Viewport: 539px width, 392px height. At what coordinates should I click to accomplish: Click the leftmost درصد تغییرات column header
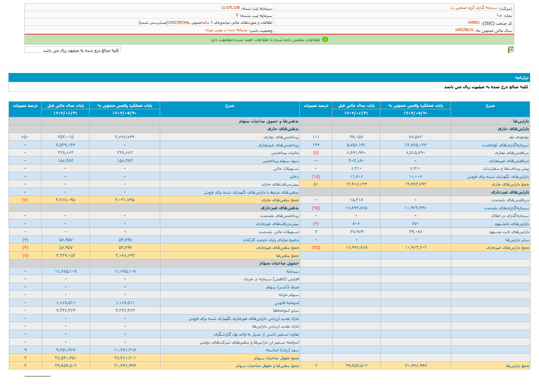[25, 106]
